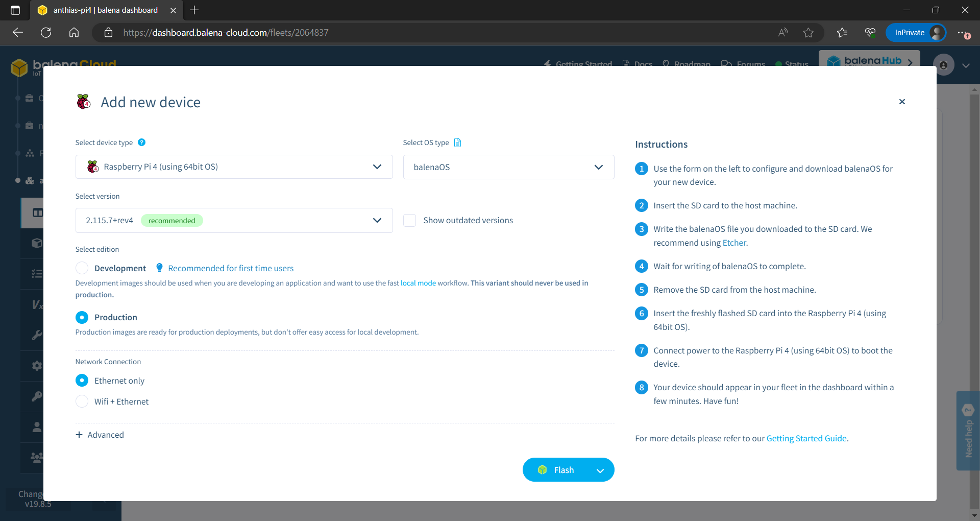
Task: Open the OS type documentation icon
Action: [458, 143]
